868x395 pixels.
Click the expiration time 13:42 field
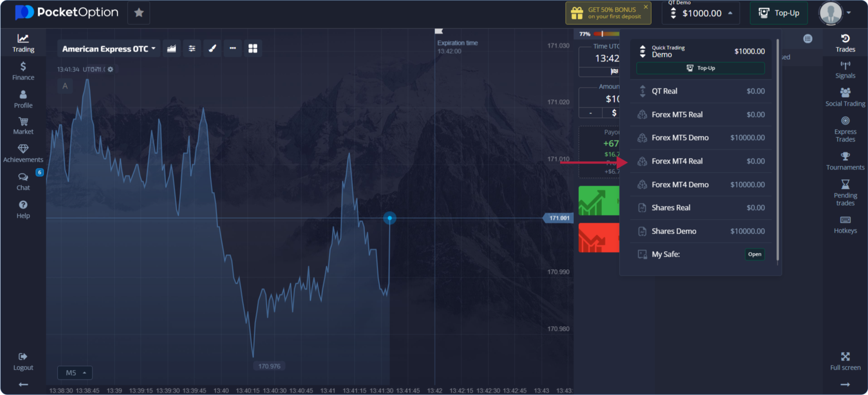tap(607, 58)
